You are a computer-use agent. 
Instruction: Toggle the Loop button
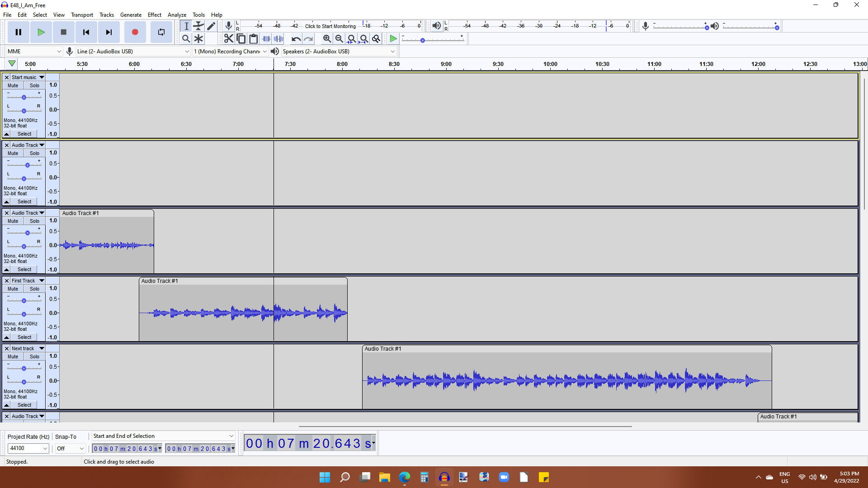pyautogui.click(x=161, y=32)
